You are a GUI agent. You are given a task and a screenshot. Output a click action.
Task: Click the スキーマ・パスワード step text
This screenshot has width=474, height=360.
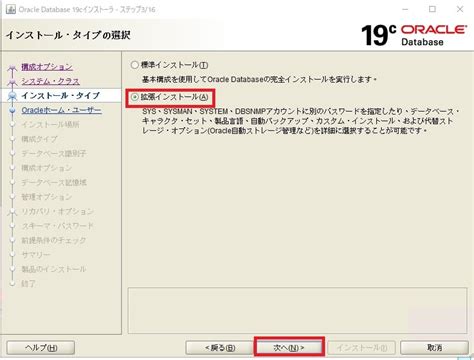pyautogui.click(x=57, y=226)
